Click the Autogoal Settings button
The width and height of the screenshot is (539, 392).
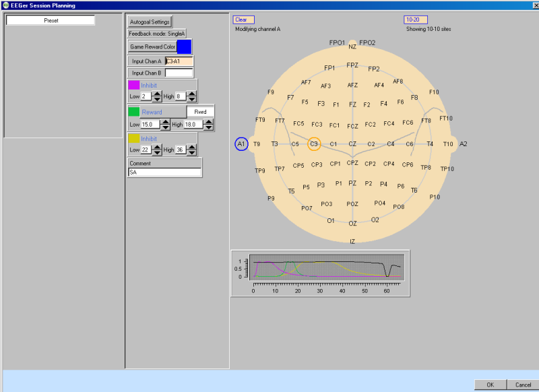(x=150, y=22)
